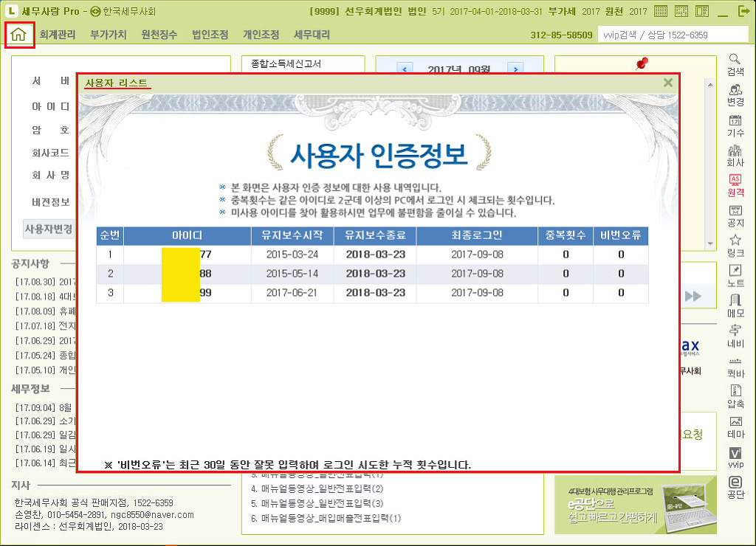This screenshot has height=546, width=756.
Task: Open the 법인조정 menu
Action: coord(210,35)
